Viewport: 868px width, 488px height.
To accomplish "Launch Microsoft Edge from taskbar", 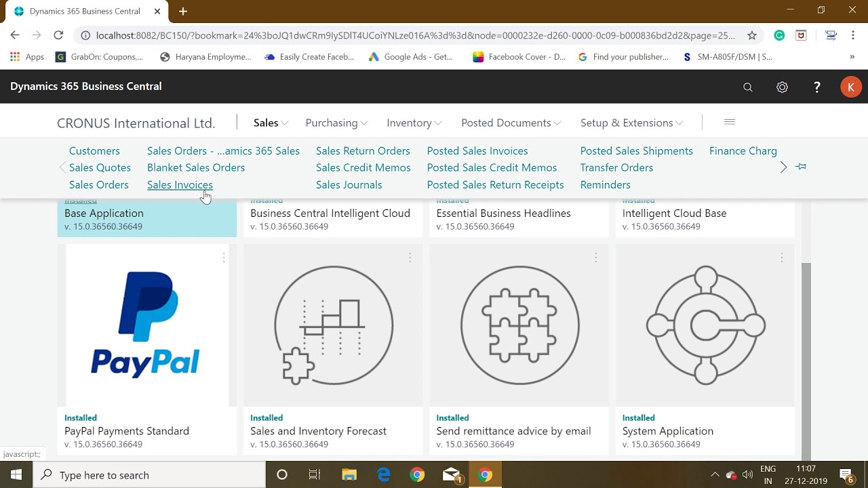I will click(383, 475).
